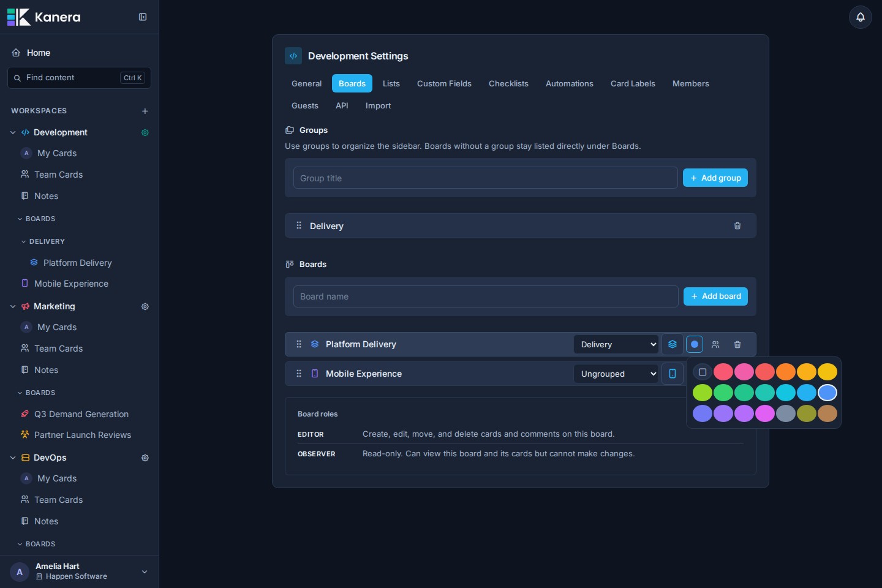Switch to the Card Labels tab
The height and width of the screenshot is (588, 882).
point(633,83)
